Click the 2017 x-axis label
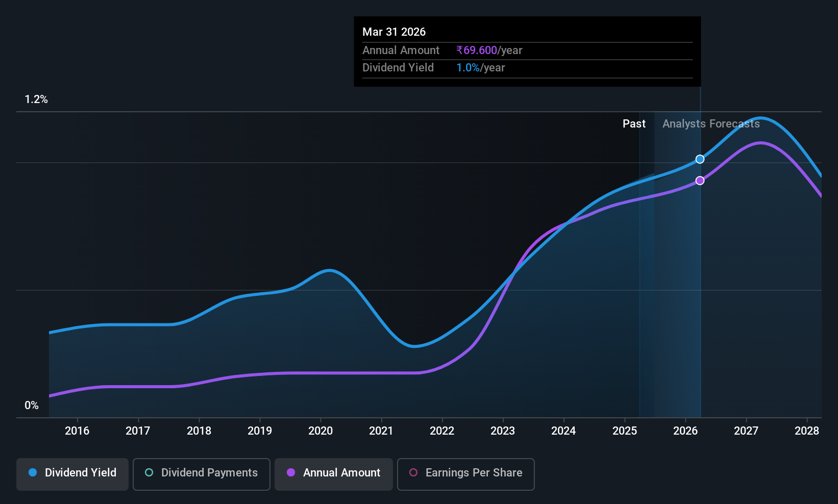Image resolution: width=838 pixels, height=504 pixels. [138, 431]
